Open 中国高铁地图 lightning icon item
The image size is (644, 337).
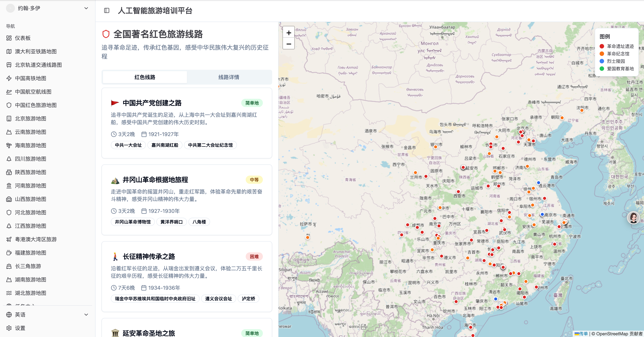click(x=9, y=78)
